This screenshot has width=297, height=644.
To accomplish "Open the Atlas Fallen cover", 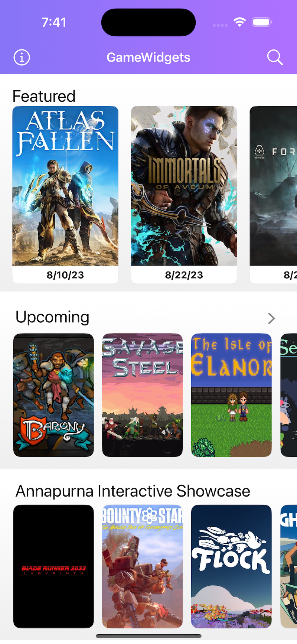I will pos(65,186).
